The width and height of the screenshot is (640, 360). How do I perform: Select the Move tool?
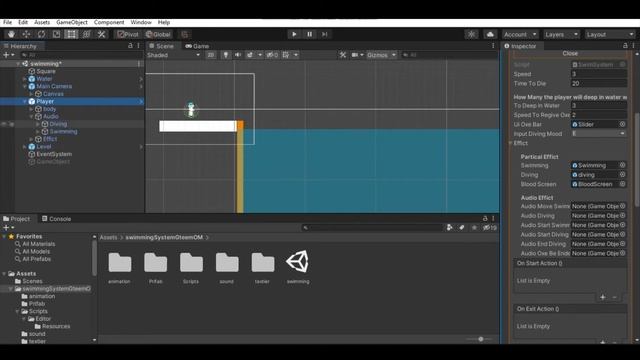pos(26,34)
